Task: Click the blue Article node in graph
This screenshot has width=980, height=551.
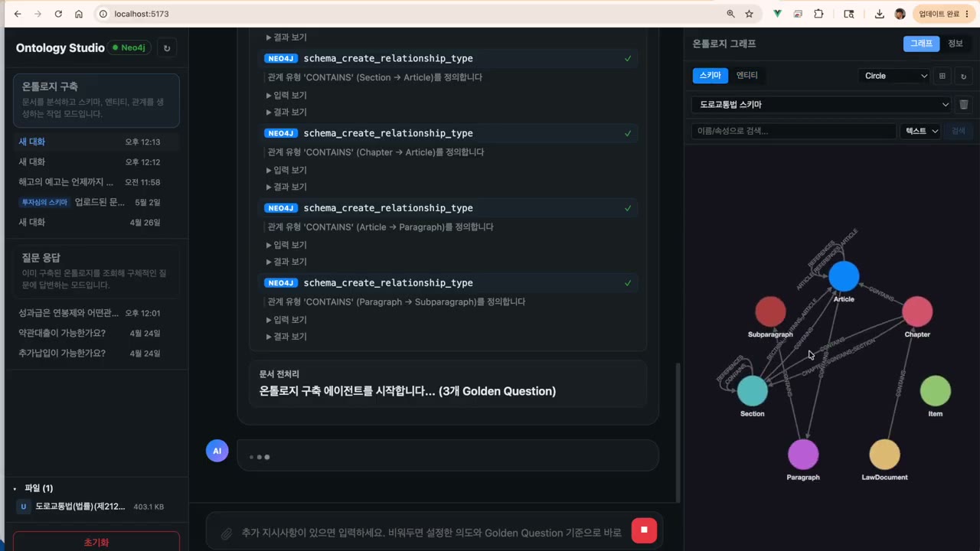Action: (x=844, y=276)
